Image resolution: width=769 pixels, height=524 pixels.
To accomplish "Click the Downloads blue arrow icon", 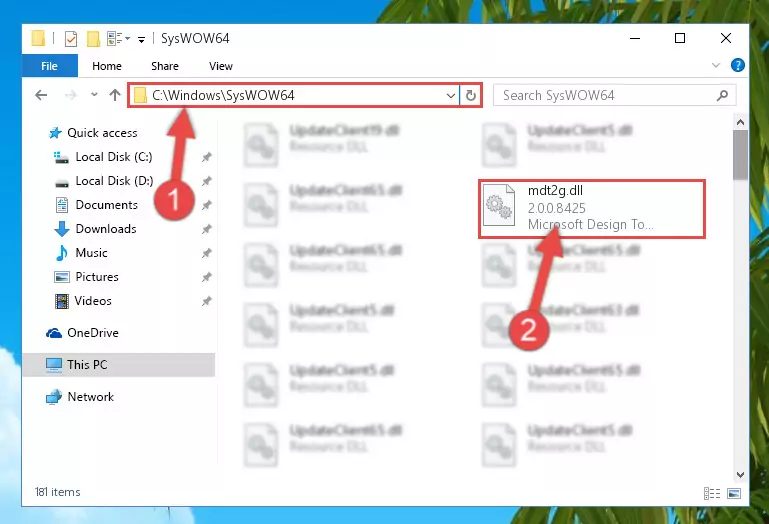I will (x=62, y=229).
